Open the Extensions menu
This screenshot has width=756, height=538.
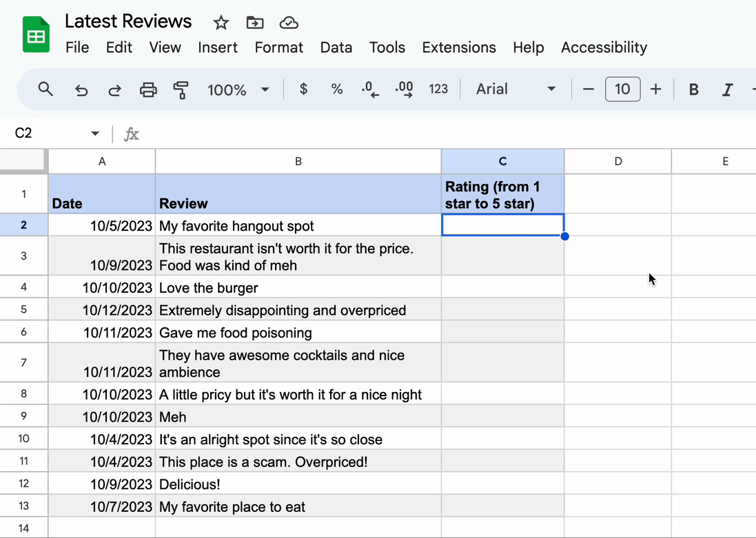(x=458, y=48)
